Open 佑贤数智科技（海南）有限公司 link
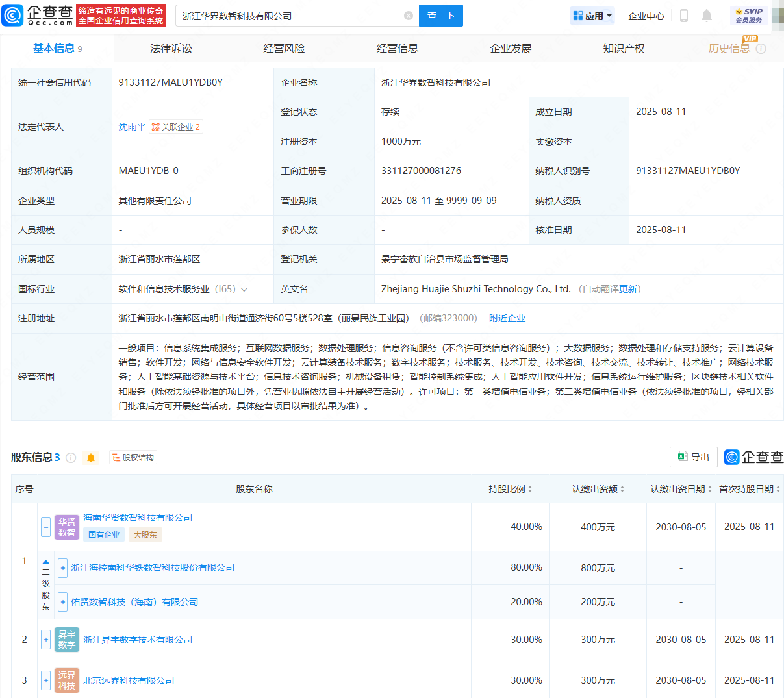Viewport: 784px width, 698px height. (x=134, y=602)
